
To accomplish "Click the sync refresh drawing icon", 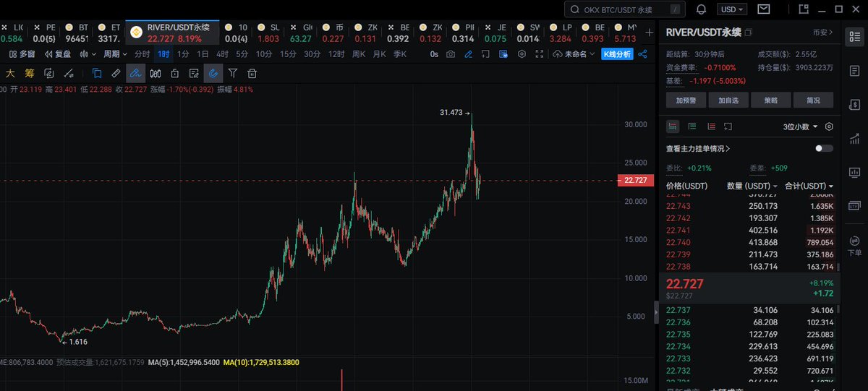I will [49, 73].
